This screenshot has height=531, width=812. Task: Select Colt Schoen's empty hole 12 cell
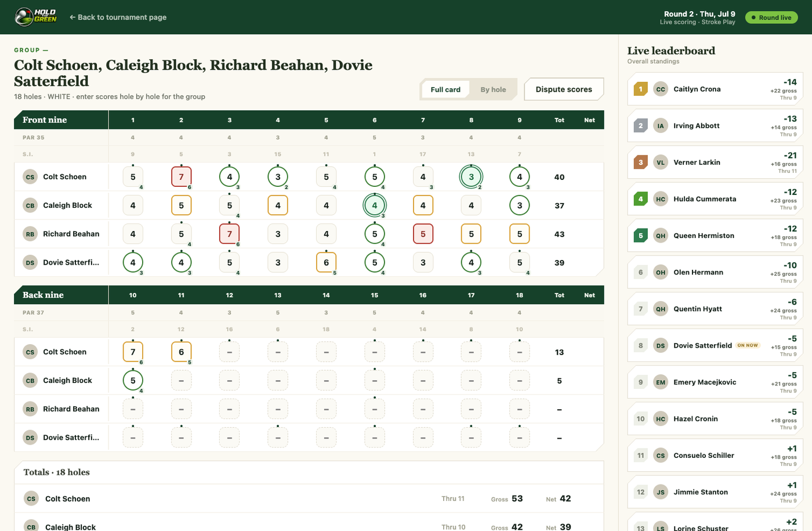[230, 352]
